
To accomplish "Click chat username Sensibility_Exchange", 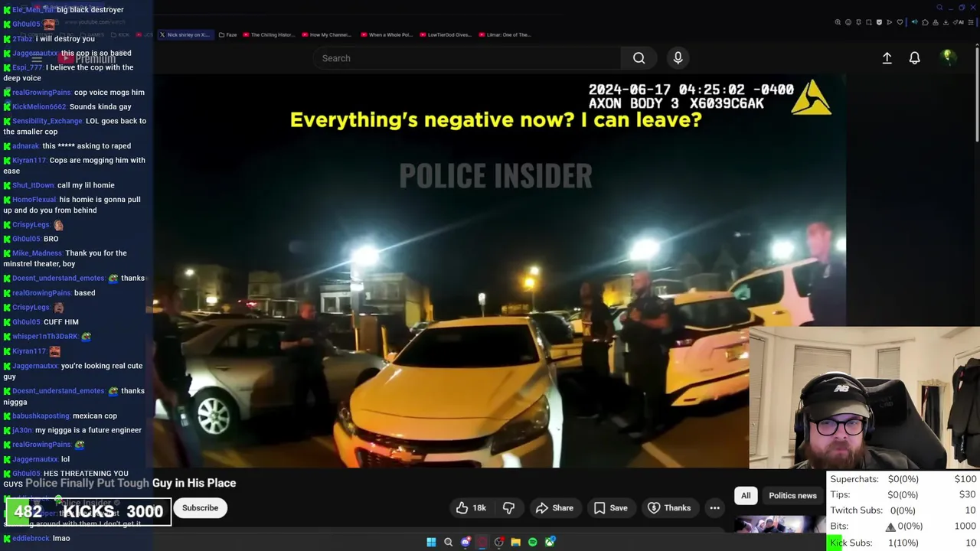I will [x=47, y=121].
